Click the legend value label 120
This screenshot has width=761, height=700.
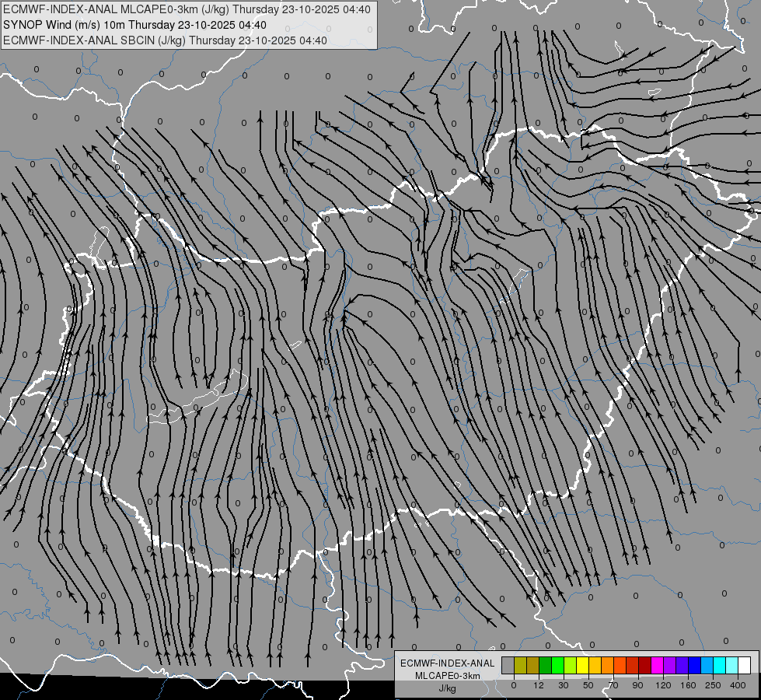[662, 685]
